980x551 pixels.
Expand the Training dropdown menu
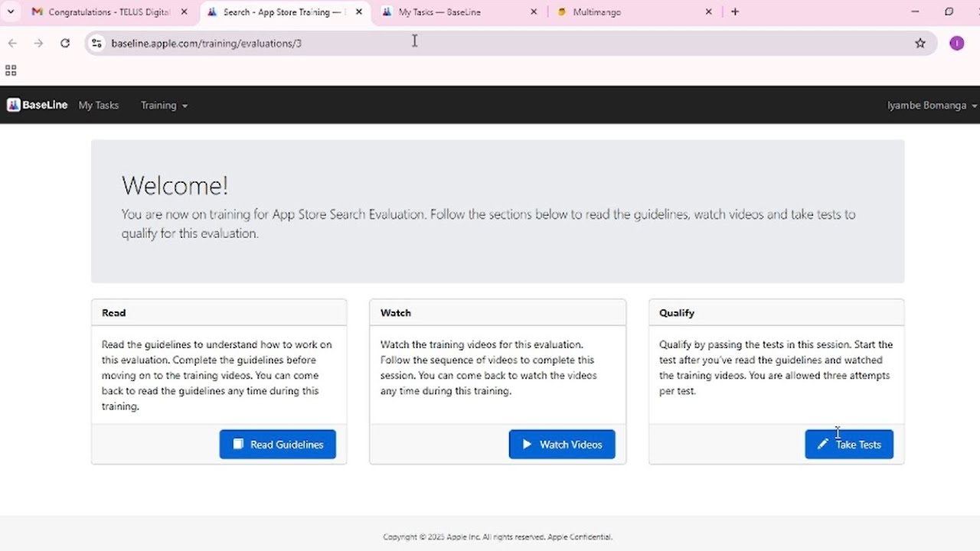[164, 105]
